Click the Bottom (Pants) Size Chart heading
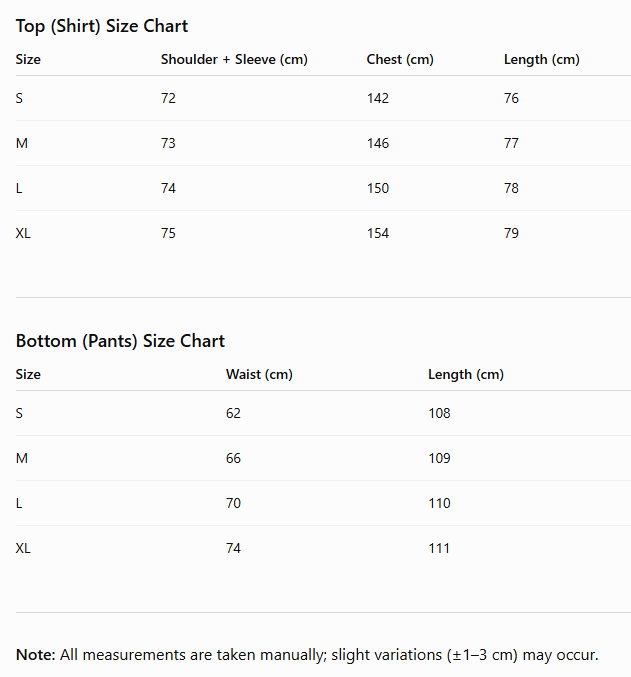The width and height of the screenshot is (631, 677). click(x=120, y=341)
